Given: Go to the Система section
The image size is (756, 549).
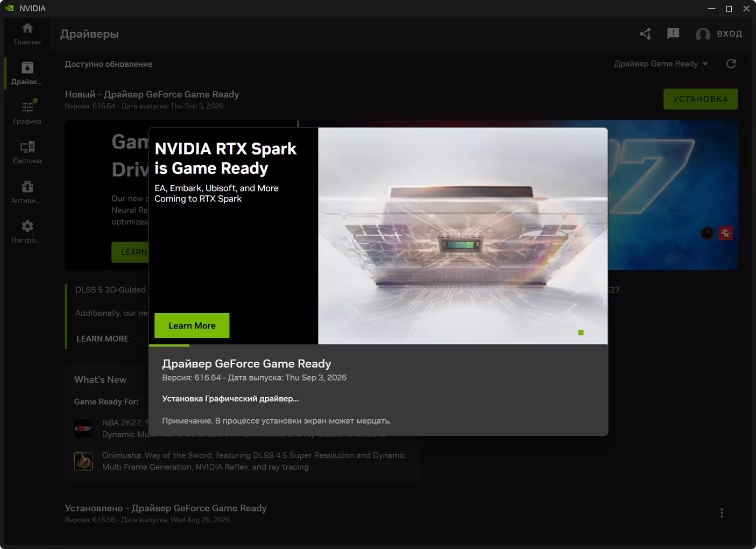Looking at the screenshot, I should [x=27, y=152].
